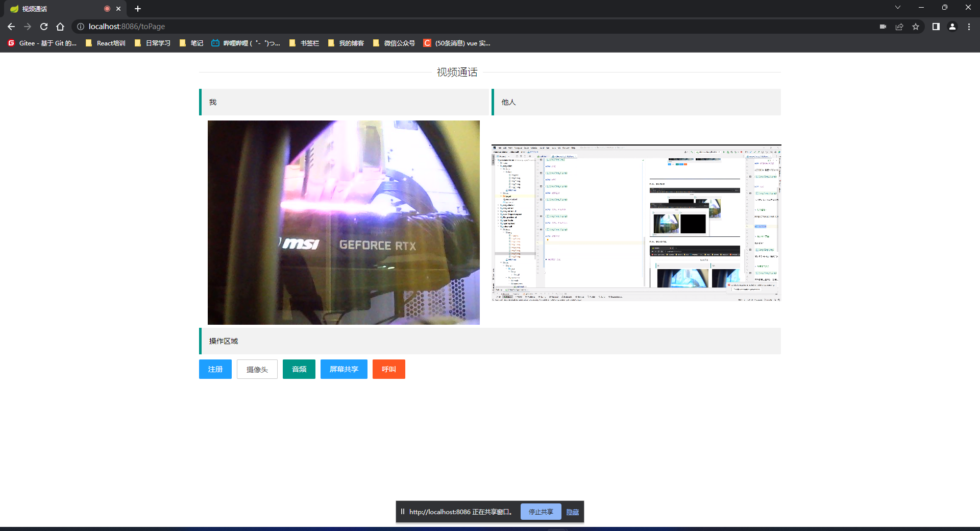Open a new tab with plus
This screenshot has width=980, height=531.
click(x=138, y=9)
